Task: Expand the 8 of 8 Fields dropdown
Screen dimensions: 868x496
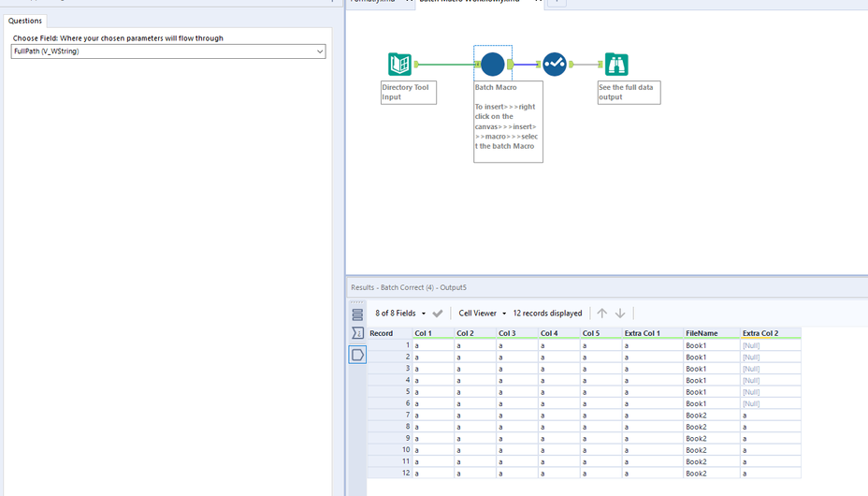Action: [400, 314]
